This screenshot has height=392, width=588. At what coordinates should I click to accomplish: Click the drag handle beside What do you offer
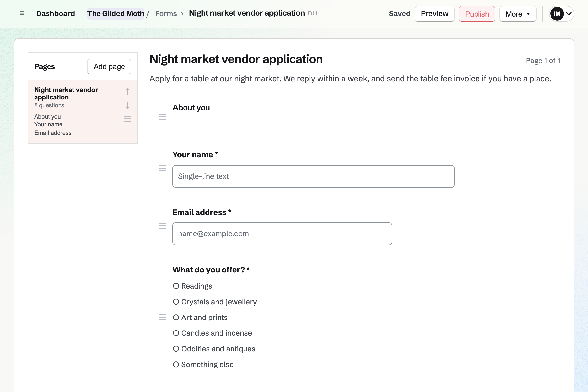tap(162, 317)
